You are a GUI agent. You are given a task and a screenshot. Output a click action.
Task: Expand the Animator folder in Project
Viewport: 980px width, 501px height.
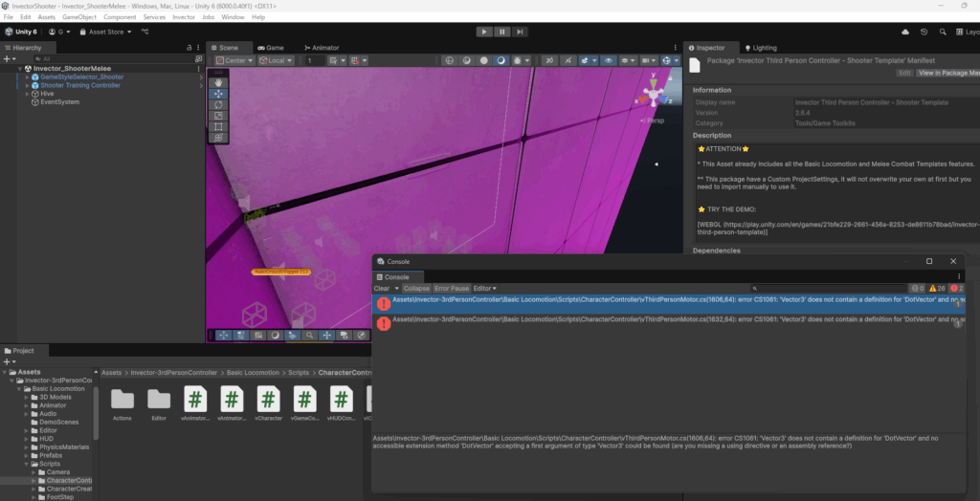[x=26, y=405]
